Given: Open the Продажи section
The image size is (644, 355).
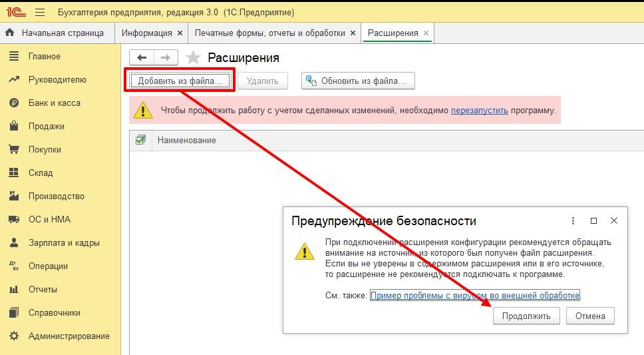Looking at the screenshot, I should point(47,127).
